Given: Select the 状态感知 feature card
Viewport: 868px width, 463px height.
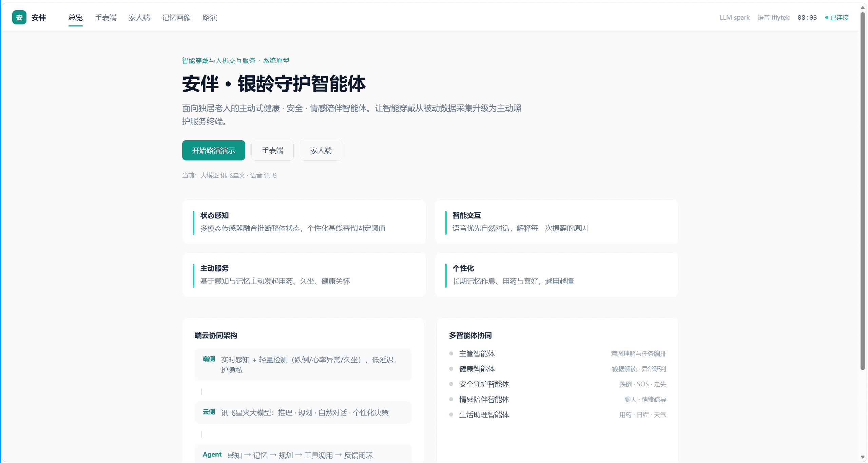Looking at the screenshot, I should (304, 222).
